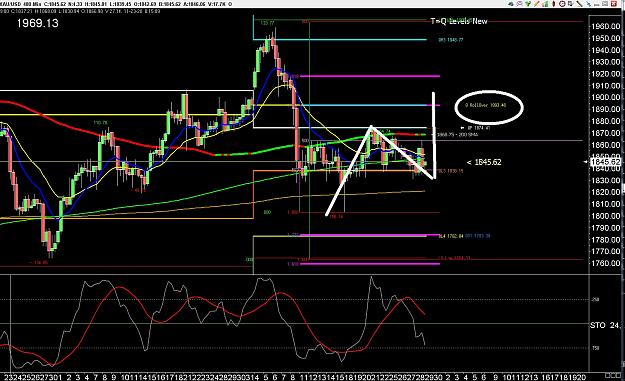Click the 1960.00 price axis label
Screen dimensions: 625x381
605,26
